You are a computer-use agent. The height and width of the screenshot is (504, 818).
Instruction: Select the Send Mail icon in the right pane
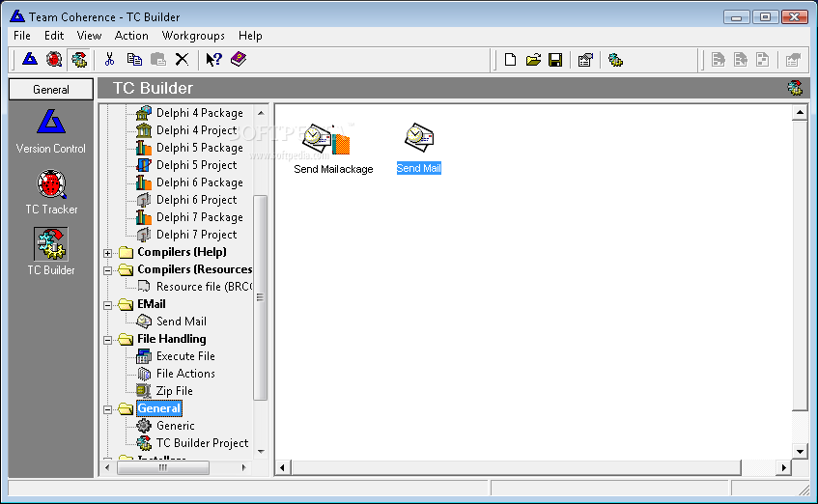[x=419, y=148]
